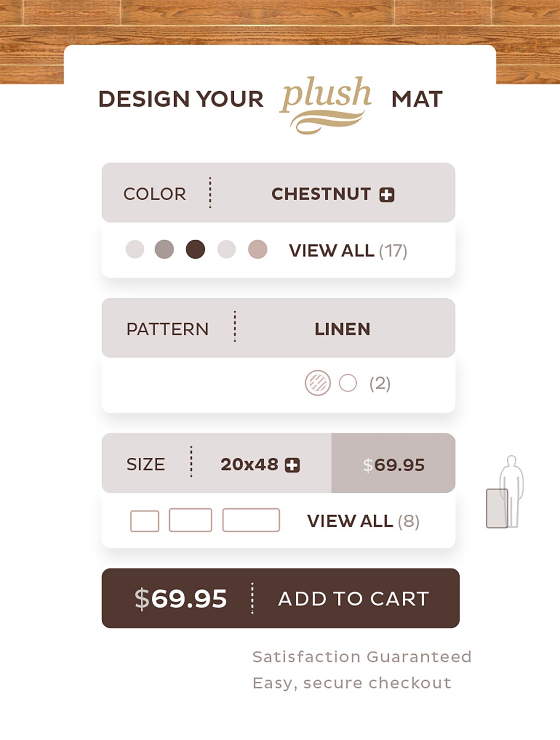Click the $69.95 size price box
This screenshot has width=560, height=740.
pyautogui.click(x=393, y=464)
